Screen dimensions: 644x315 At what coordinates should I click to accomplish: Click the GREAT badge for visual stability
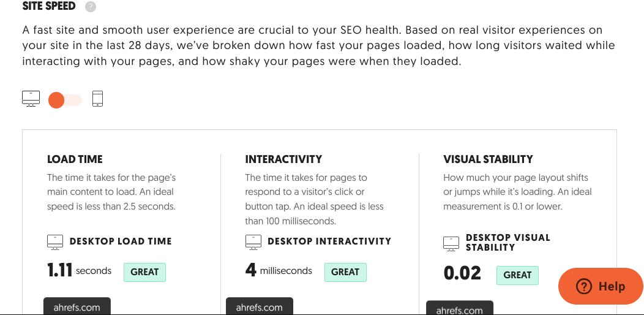(x=517, y=276)
